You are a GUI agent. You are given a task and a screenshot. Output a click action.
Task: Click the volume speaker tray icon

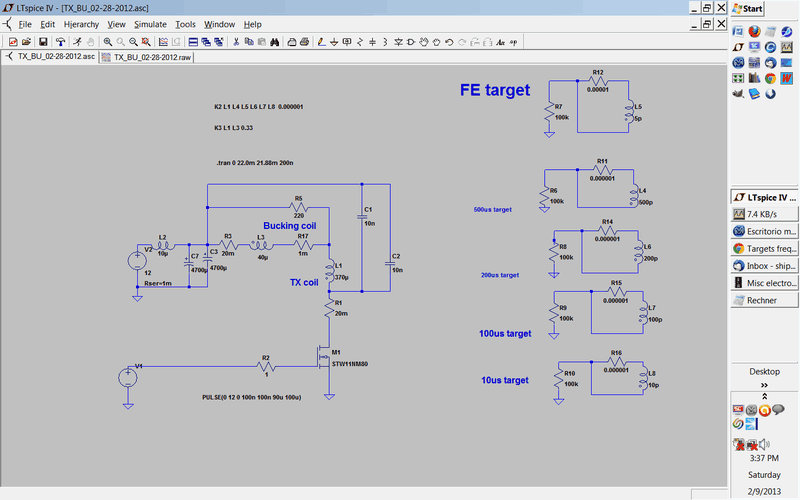(x=763, y=444)
